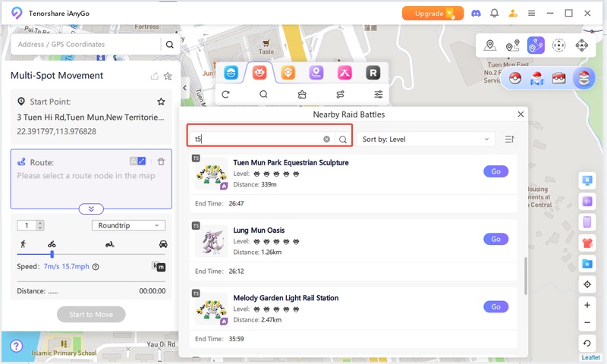Screen dimensions: 607x364
Task: Go to Melody Garden Light Rail Station
Action: tap(496, 307)
